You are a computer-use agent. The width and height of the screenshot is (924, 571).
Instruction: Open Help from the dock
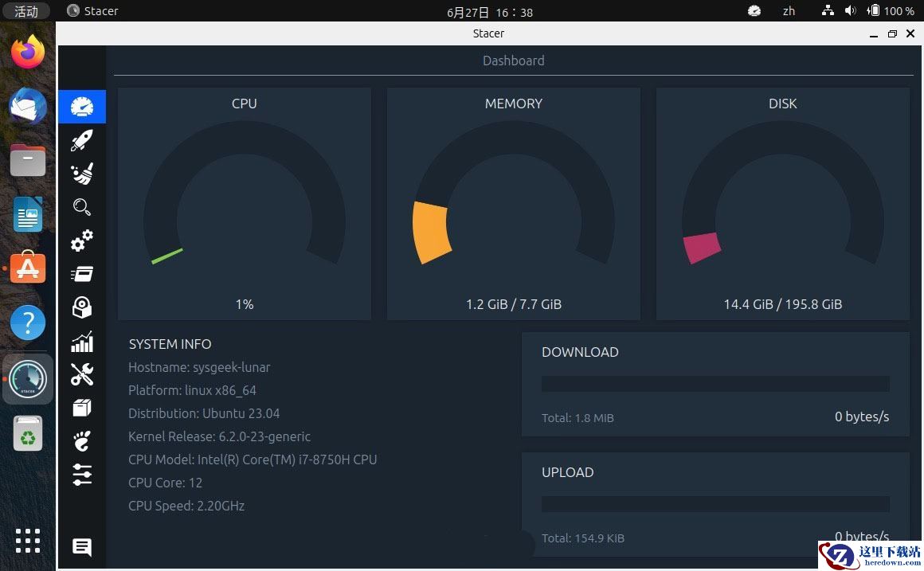28,323
